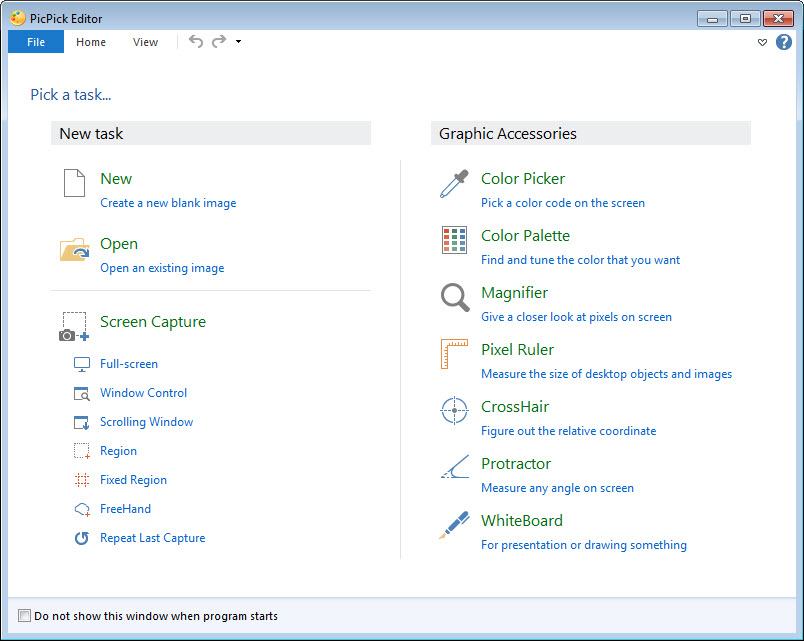Close the PicPick Editor window

778,19
